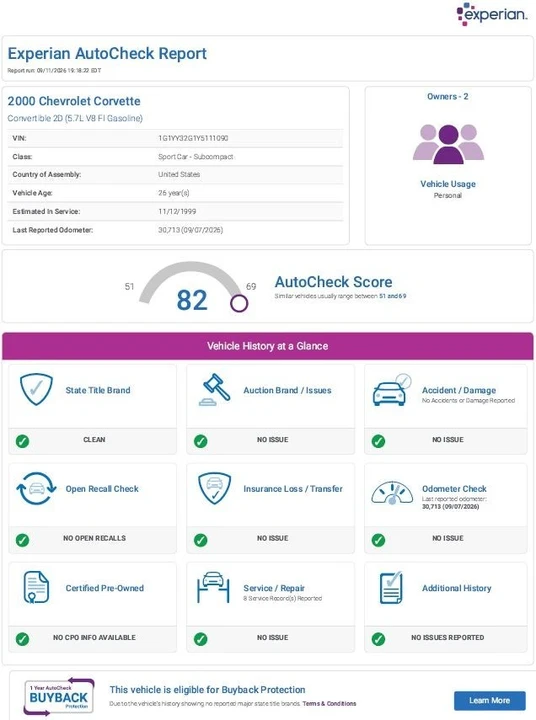
Task: Open the Accident / Damage section heading
Action: tap(459, 390)
